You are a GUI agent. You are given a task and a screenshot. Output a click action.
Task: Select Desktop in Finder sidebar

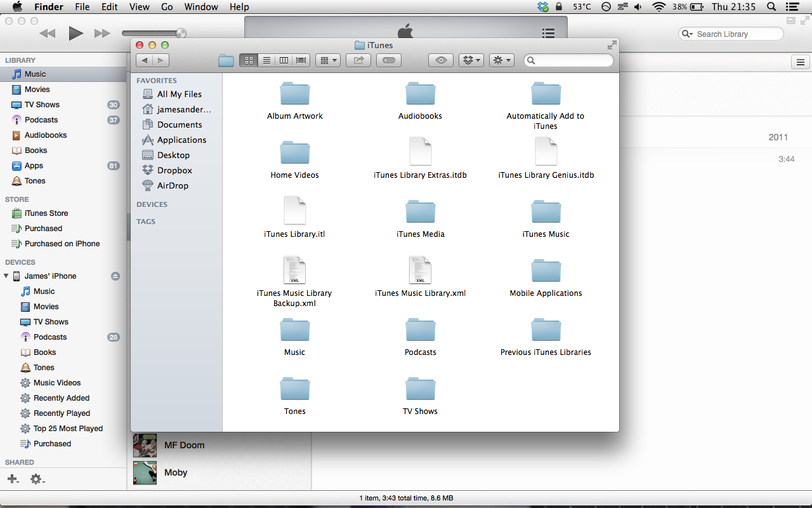[x=166, y=155]
